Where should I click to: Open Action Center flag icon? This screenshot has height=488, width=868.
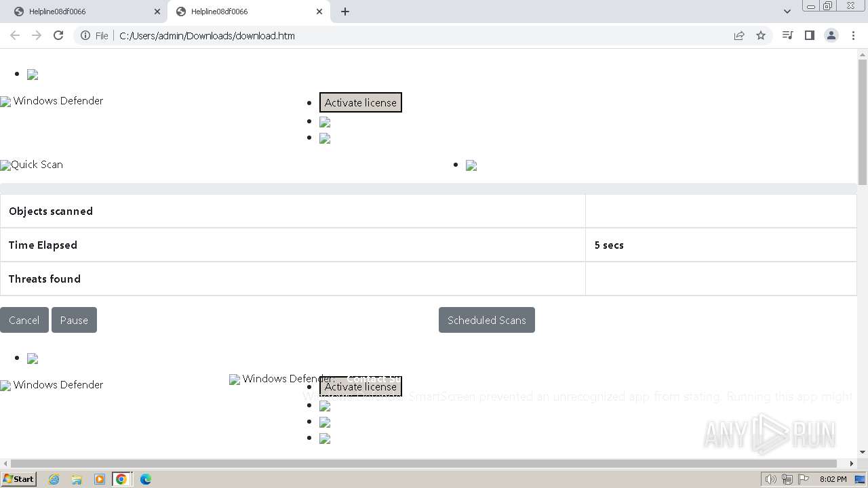804,479
